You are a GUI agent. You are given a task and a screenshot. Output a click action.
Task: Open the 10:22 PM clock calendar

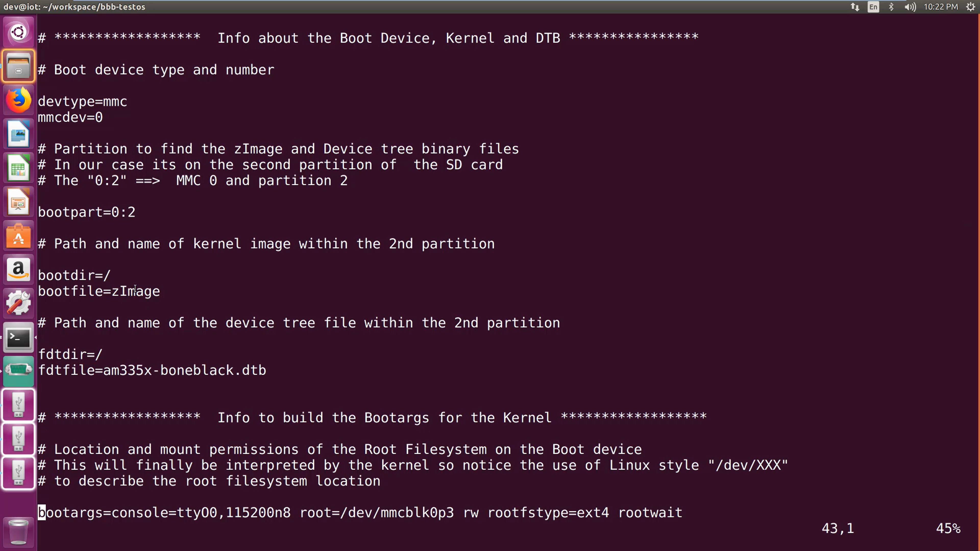pyautogui.click(x=941, y=7)
